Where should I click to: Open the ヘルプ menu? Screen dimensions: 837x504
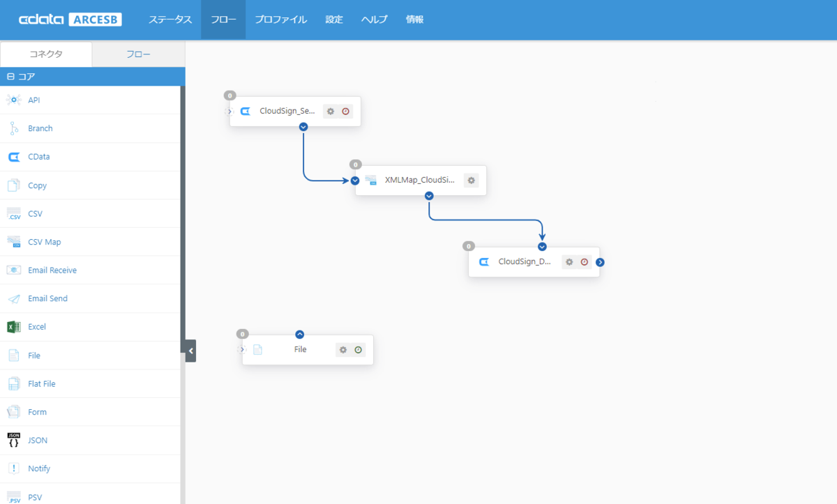[x=375, y=20]
